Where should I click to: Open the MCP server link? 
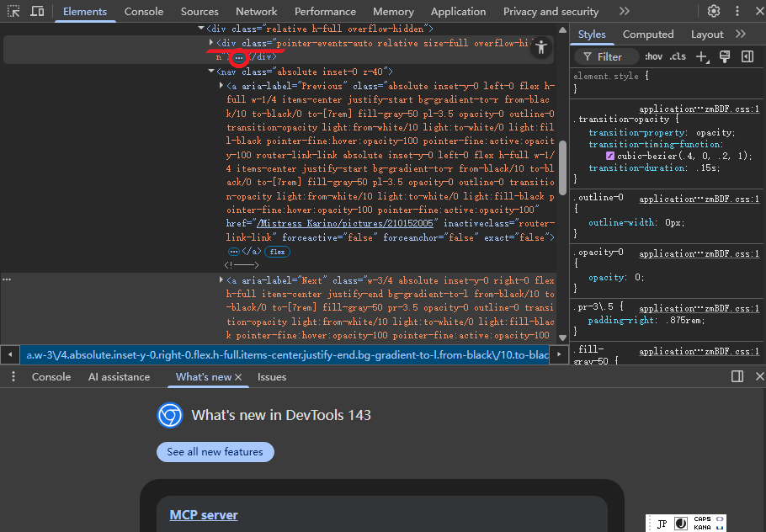pos(204,515)
